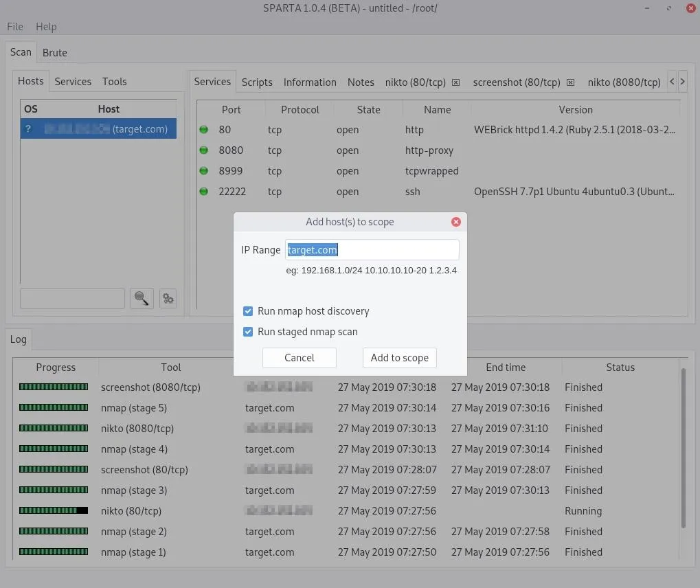Viewport: 700px width, 588px height.
Task: Select the Log tab
Action: (19, 339)
